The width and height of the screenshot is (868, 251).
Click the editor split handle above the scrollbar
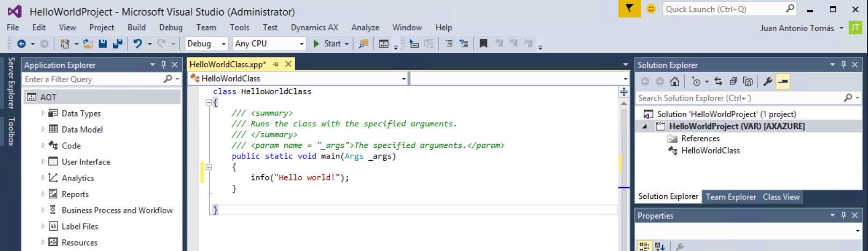pyautogui.click(x=623, y=92)
